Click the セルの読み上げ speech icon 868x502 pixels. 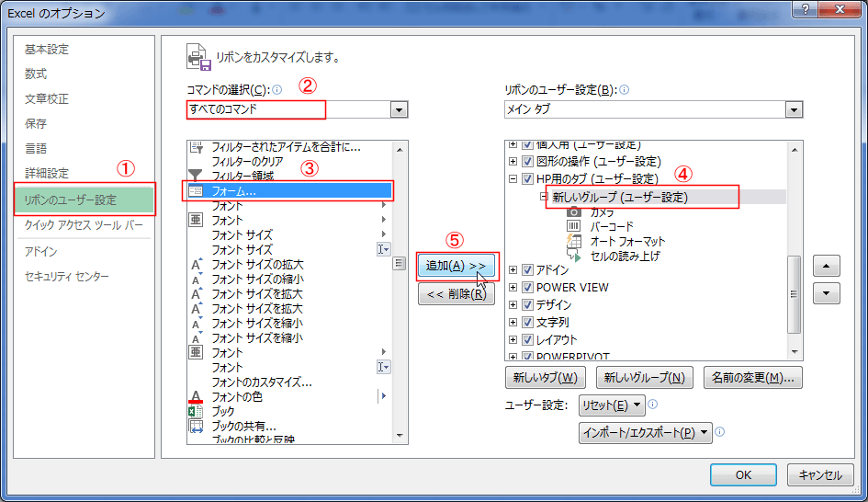573,256
